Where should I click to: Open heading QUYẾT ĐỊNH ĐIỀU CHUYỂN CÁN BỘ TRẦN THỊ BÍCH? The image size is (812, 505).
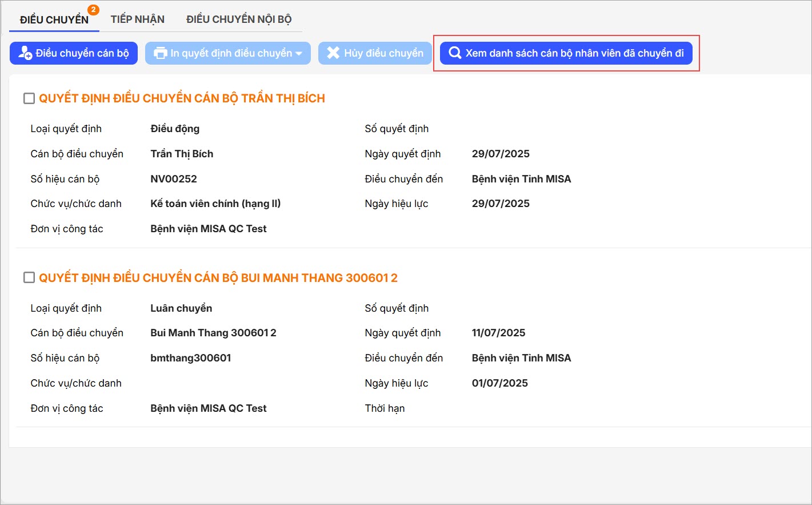[x=182, y=98]
